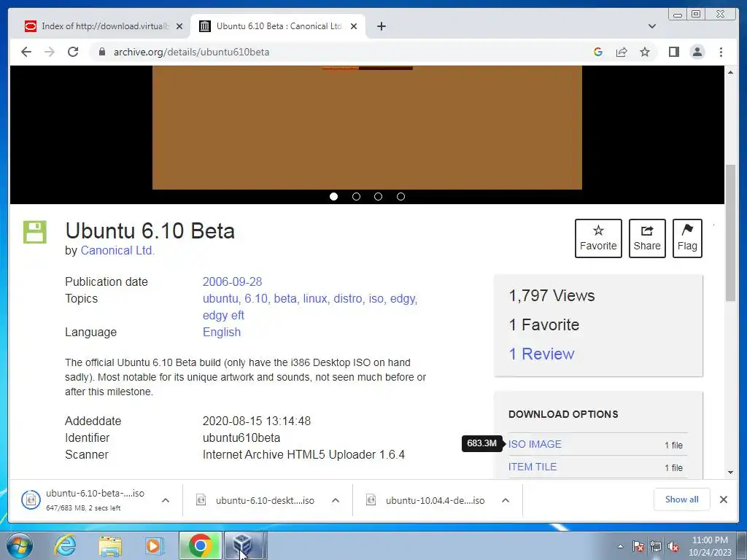Click the green floppy disk software icon
747x560 pixels.
pyautogui.click(x=35, y=232)
